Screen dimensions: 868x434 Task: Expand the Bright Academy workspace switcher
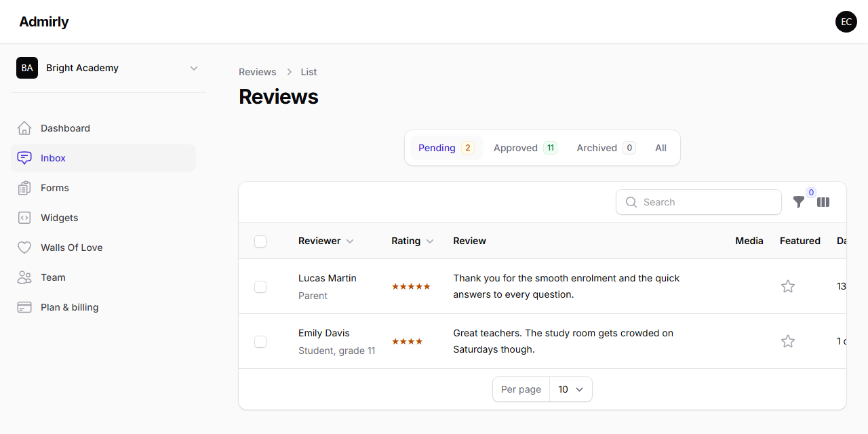(x=108, y=68)
